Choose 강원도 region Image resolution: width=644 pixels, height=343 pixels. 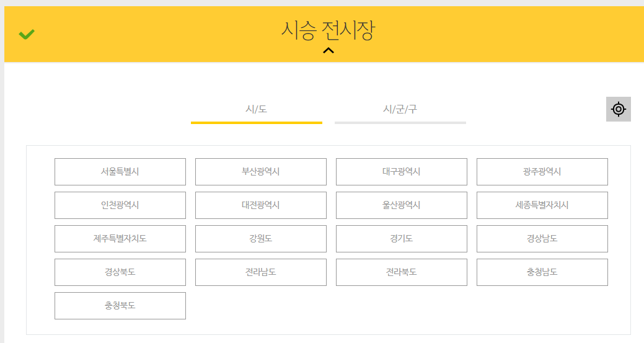[261, 239]
